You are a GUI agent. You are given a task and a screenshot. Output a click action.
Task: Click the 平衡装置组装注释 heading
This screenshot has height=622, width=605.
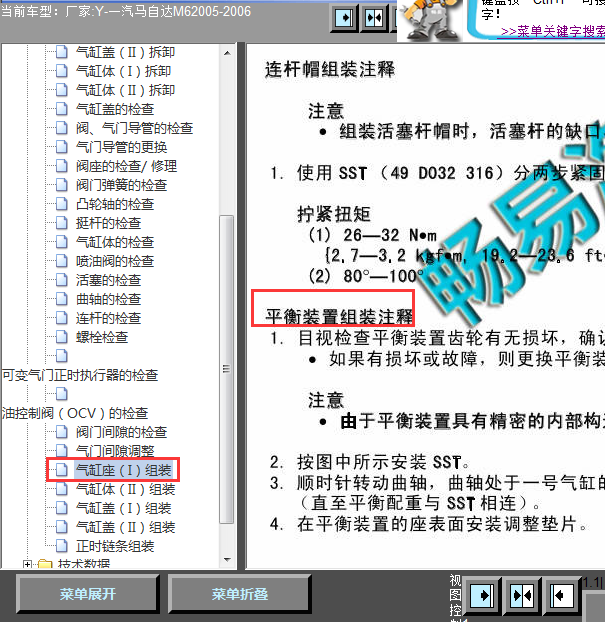click(339, 317)
